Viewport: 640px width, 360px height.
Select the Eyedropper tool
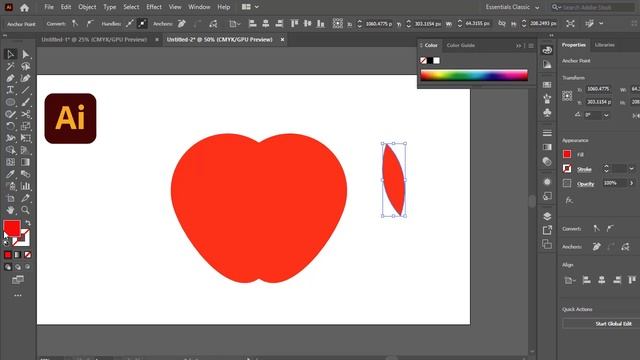pyautogui.click(x=11, y=174)
